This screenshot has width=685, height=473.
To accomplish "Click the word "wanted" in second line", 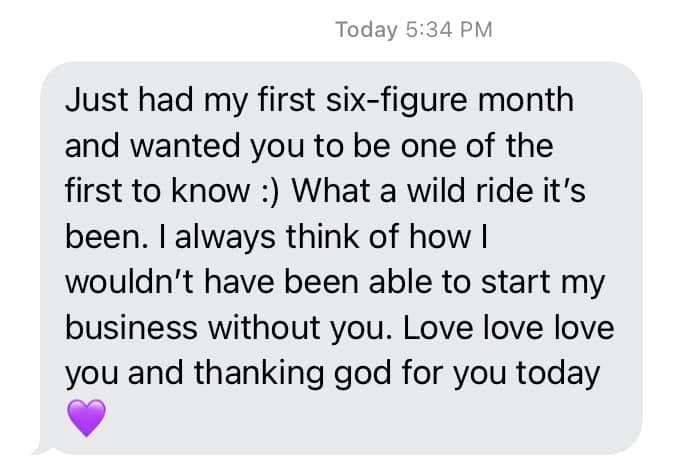I will (169, 145).
